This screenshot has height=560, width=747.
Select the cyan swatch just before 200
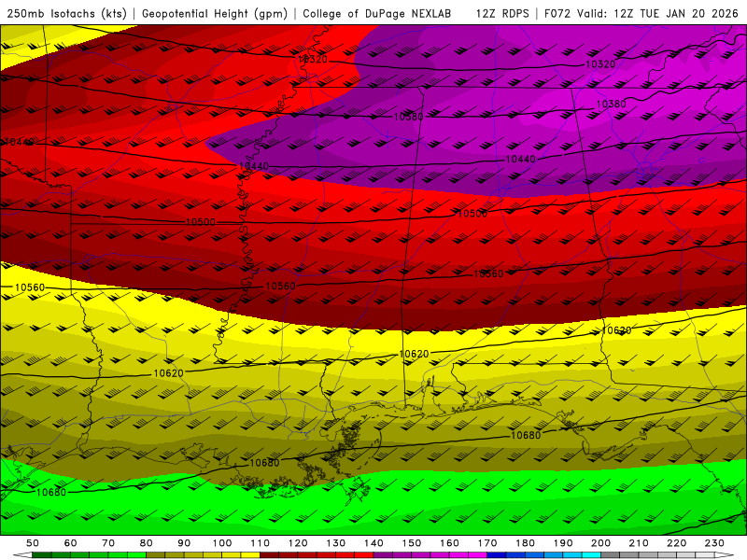click(x=591, y=555)
